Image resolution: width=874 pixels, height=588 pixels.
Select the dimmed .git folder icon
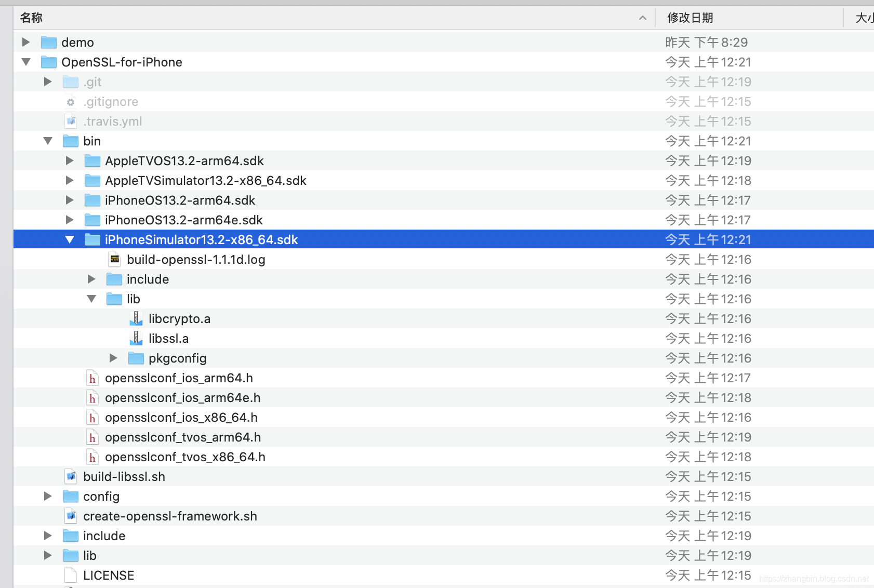coord(71,82)
